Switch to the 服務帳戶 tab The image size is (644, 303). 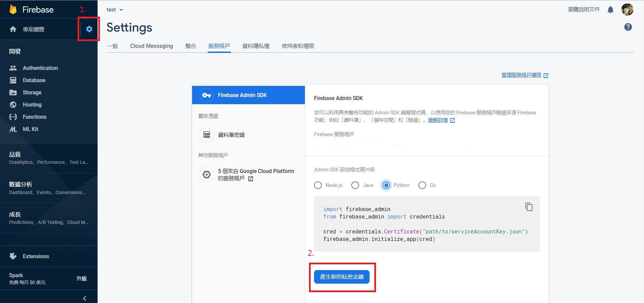(219, 46)
